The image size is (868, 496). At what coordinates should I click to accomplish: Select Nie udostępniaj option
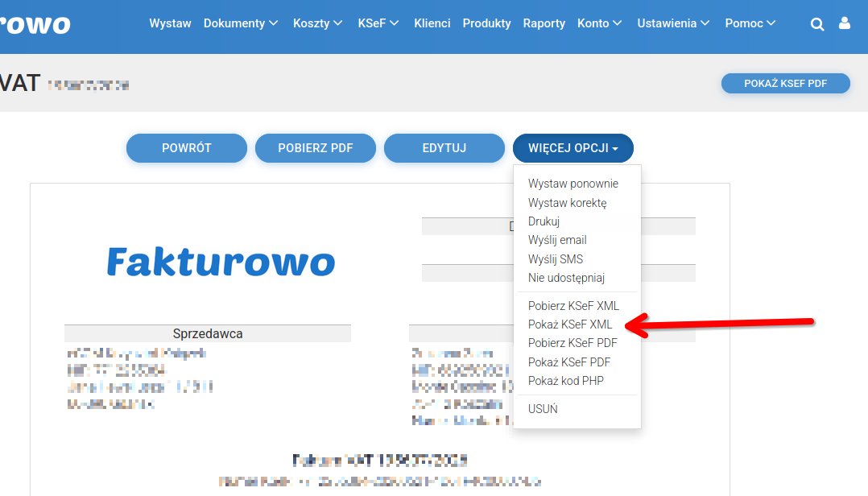(x=566, y=278)
